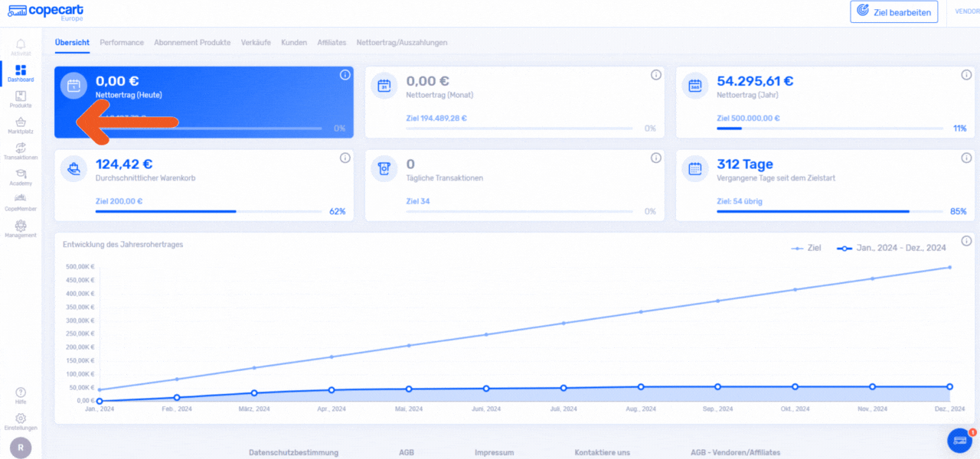
Task: Open Management in the sidebar
Action: tap(21, 229)
